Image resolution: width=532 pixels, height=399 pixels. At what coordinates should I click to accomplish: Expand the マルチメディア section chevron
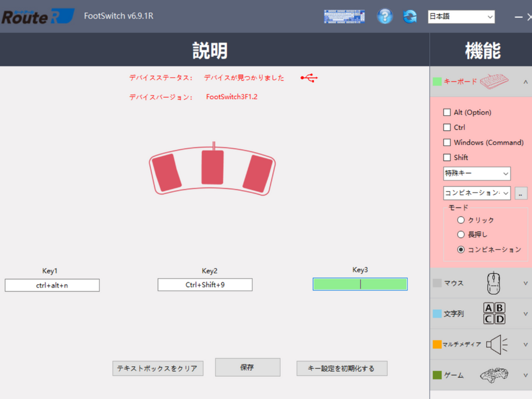[x=525, y=345]
